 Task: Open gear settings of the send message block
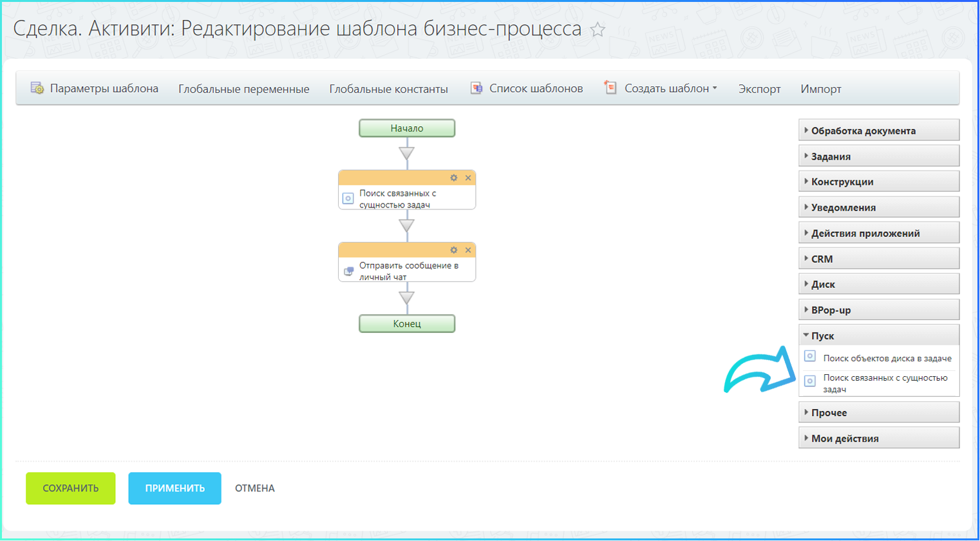click(x=454, y=250)
